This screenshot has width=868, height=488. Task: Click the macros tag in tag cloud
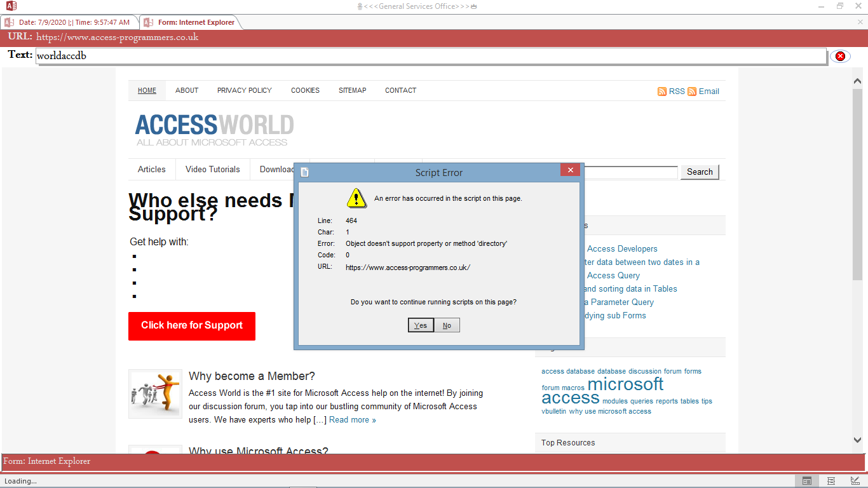tap(573, 388)
